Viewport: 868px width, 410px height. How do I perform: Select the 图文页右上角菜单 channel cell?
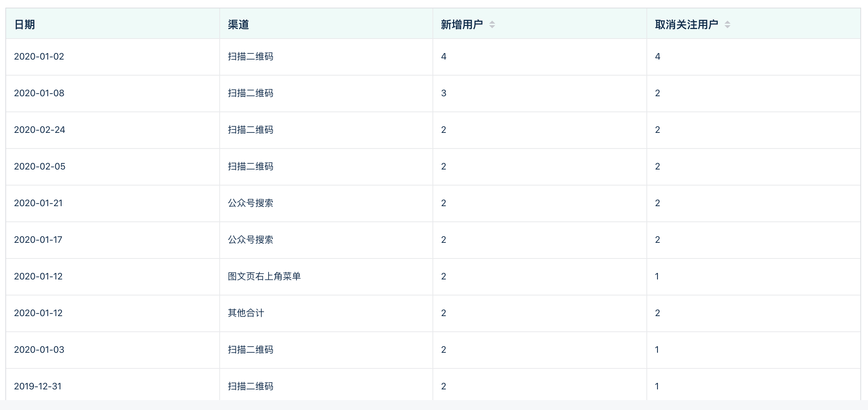pos(264,276)
